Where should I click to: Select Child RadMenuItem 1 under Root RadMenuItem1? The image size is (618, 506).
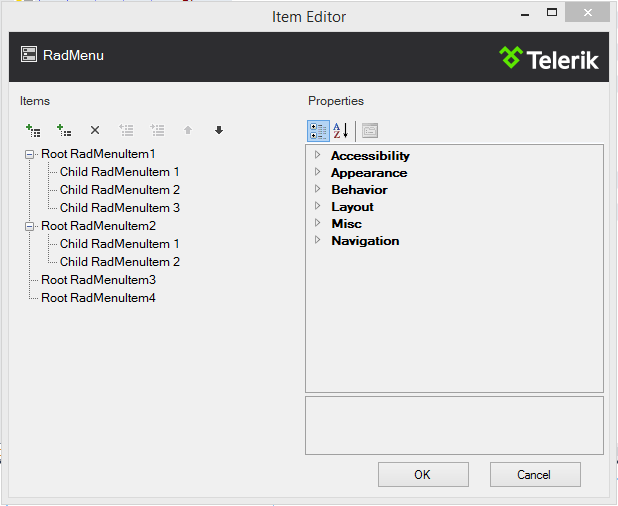pos(119,172)
